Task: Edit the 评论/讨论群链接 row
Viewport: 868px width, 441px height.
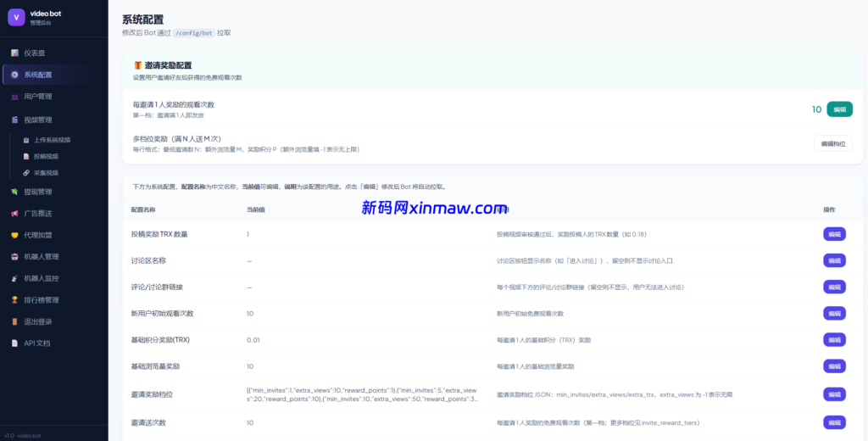Action: point(834,287)
